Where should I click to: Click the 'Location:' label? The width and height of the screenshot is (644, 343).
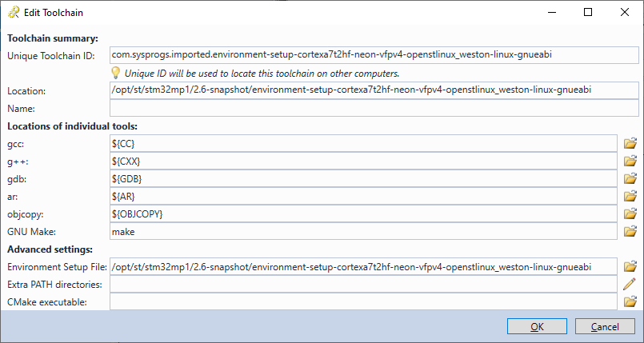coord(26,91)
